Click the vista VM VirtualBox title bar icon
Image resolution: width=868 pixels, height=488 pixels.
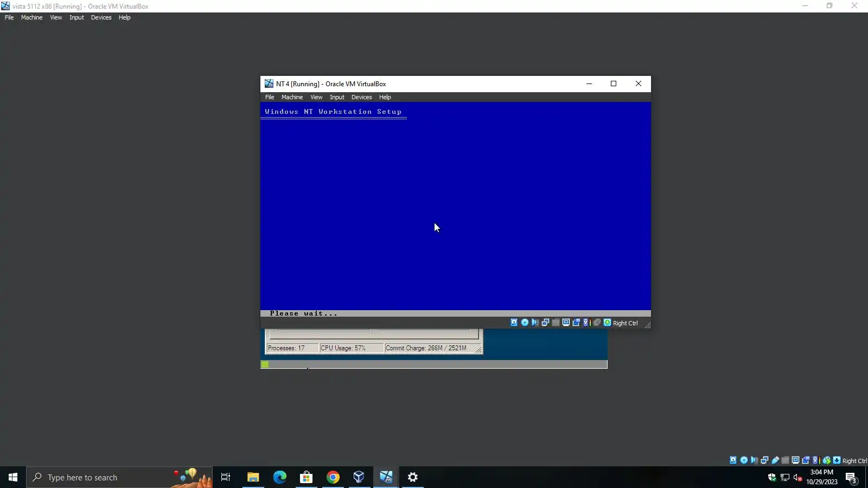tap(5, 6)
